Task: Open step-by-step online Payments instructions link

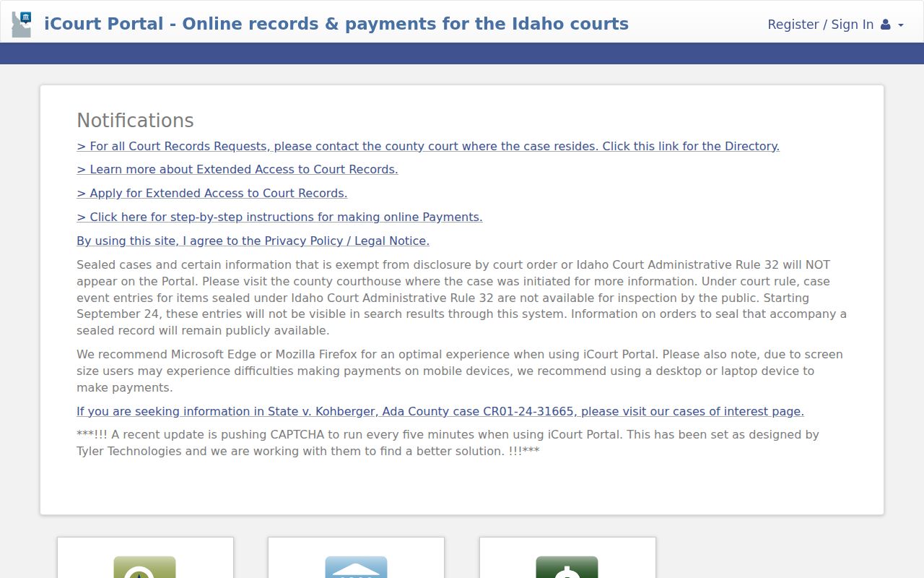Action: (x=279, y=217)
